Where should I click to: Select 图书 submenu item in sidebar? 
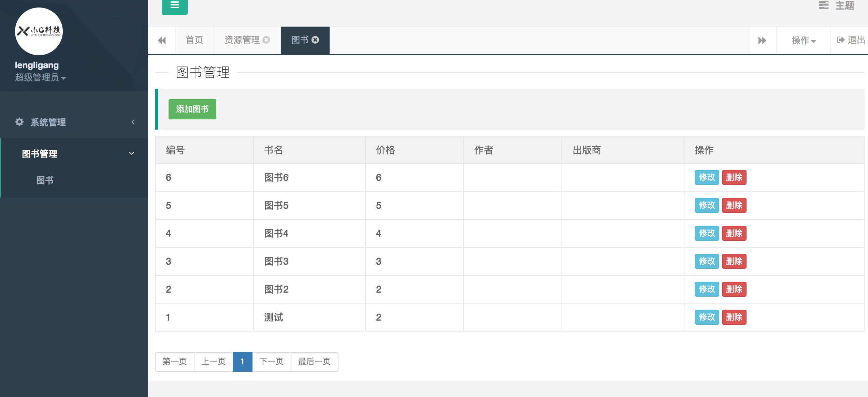(45, 180)
